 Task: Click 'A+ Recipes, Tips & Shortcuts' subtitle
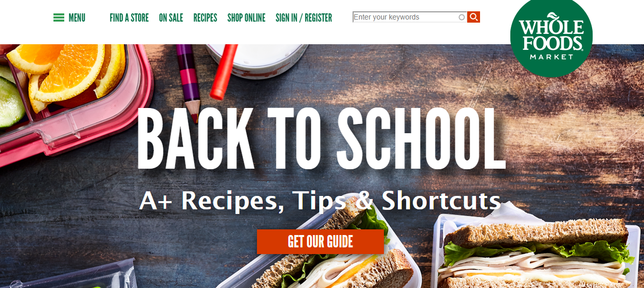coord(320,201)
